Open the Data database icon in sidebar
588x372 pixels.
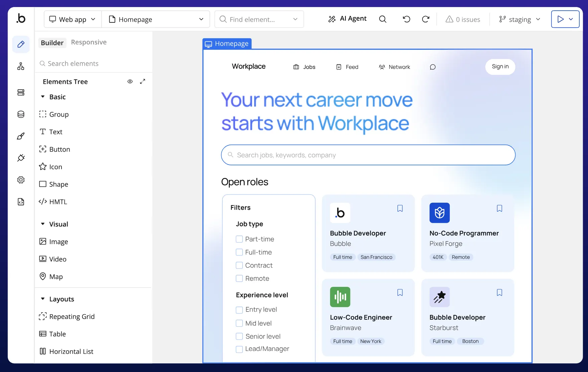coord(21,114)
